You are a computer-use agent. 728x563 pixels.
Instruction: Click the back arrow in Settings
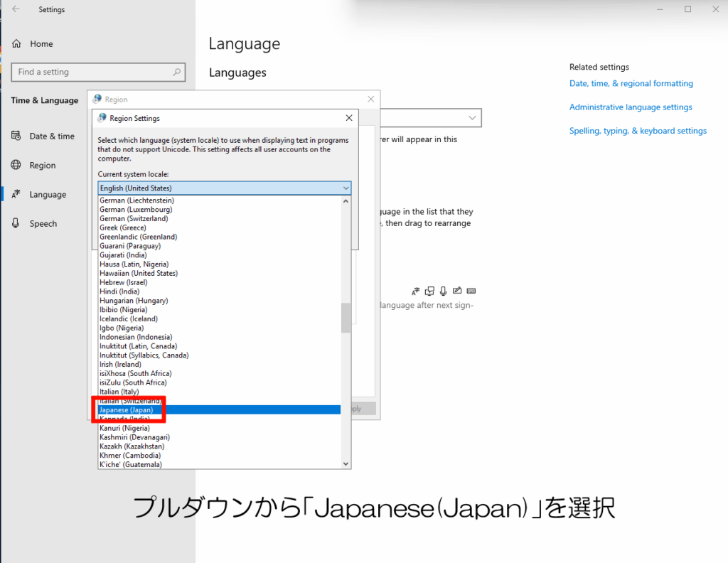[x=16, y=9]
